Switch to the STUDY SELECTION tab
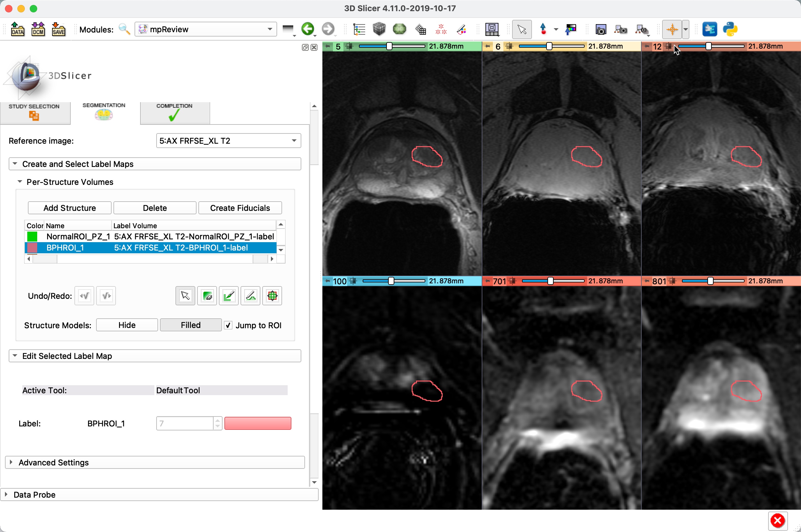 point(34,112)
